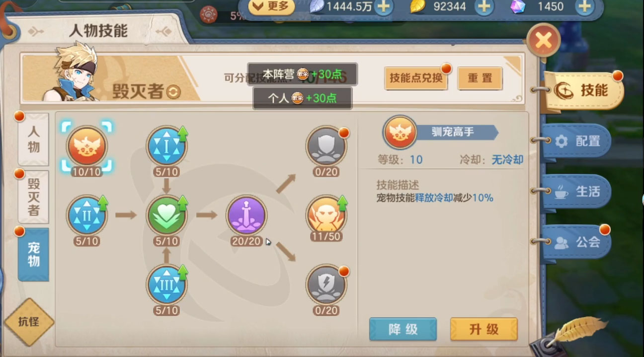Image resolution: width=644 pixels, height=357 pixels.
Task: Select the locked lightning shield skill
Action: pyautogui.click(x=326, y=284)
